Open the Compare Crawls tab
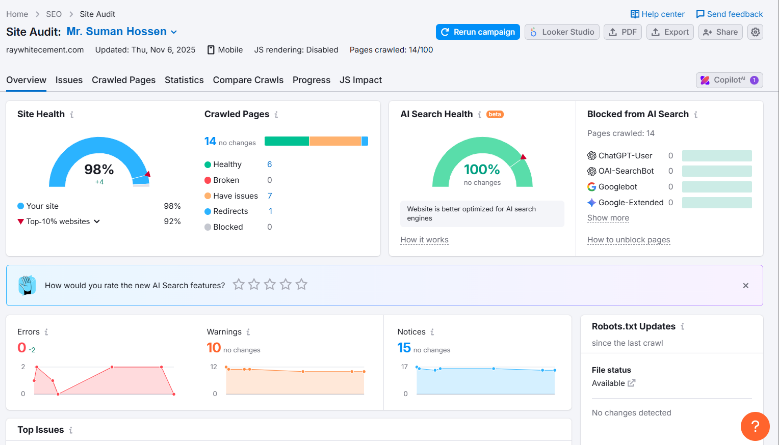 point(248,80)
